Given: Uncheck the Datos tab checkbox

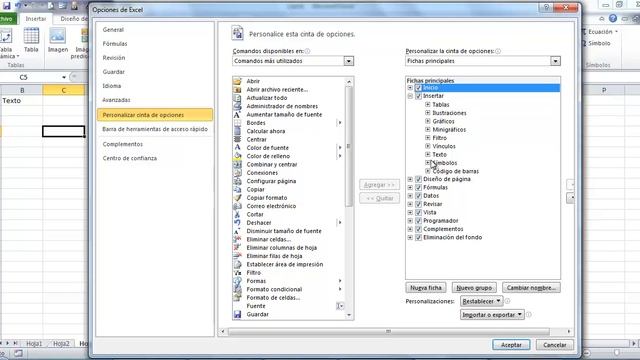Looking at the screenshot, I should tap(418, 196).
